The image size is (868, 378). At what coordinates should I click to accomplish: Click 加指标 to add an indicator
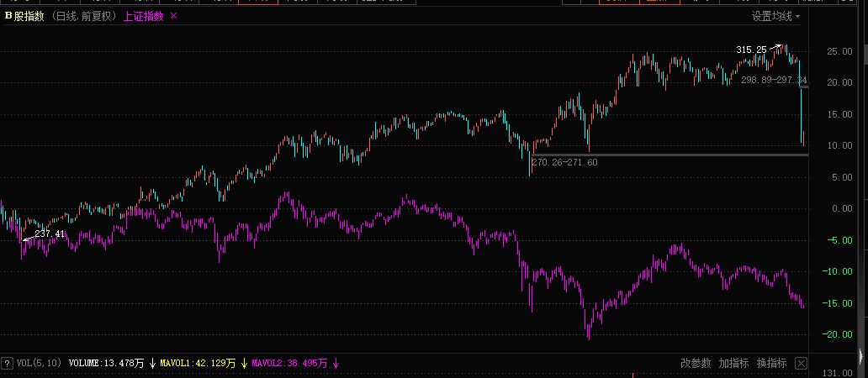[x=733, y=364]
